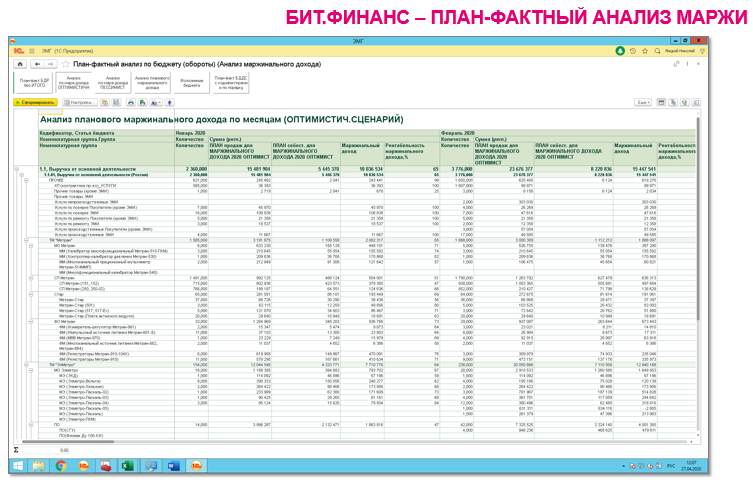
Task: Go to the Home start page
Action: tap(20, 64)
